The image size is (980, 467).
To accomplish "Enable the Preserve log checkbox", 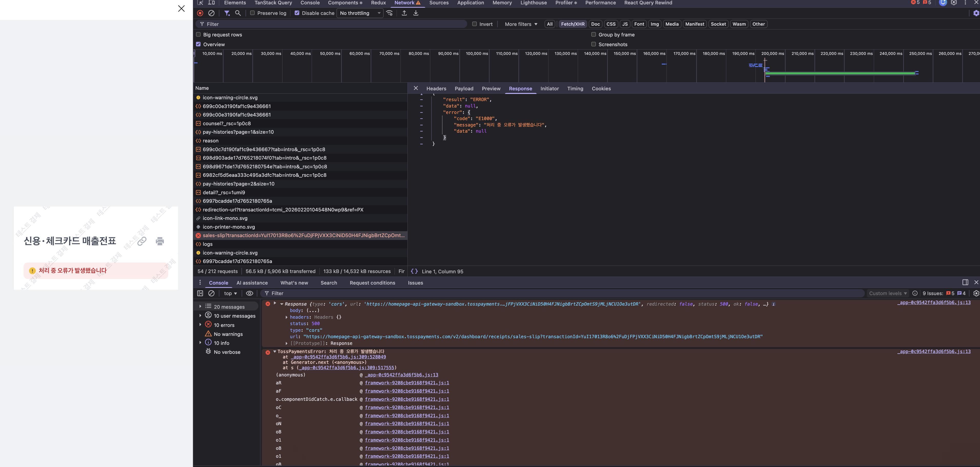I will 252,13.
